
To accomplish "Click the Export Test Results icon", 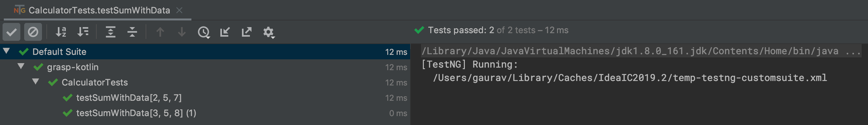I will coord(247,32).
